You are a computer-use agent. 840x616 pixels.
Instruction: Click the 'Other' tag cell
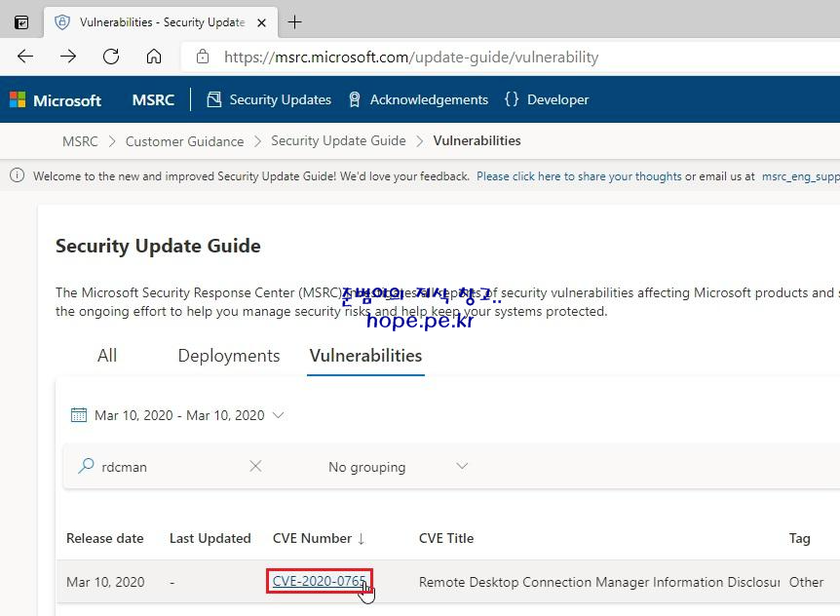click(806, 582)
